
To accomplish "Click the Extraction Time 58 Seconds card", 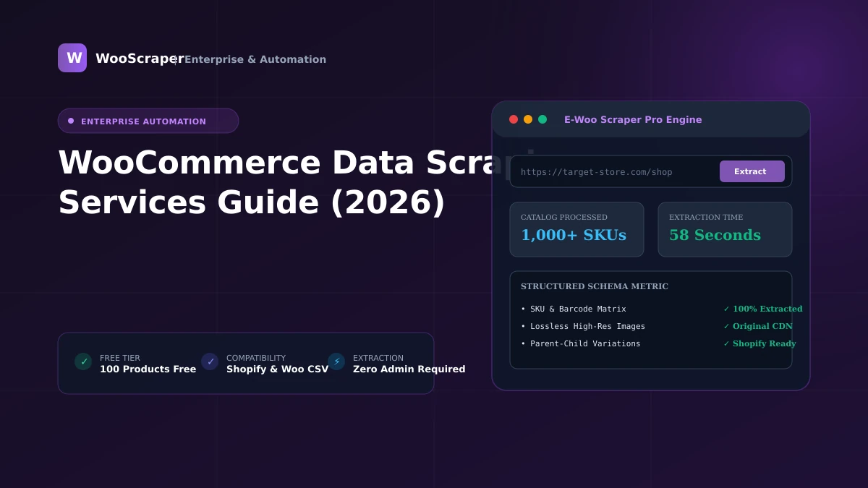I will (725, 229).
